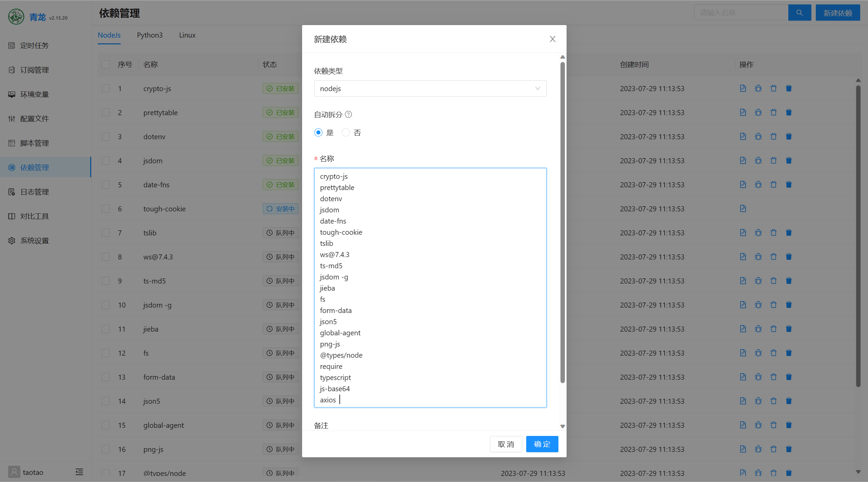Expand the 依赖类型 nodejs dropdown
Viewport: 868px width, 482px height.
pyautogui.click(x=430, y=88)
